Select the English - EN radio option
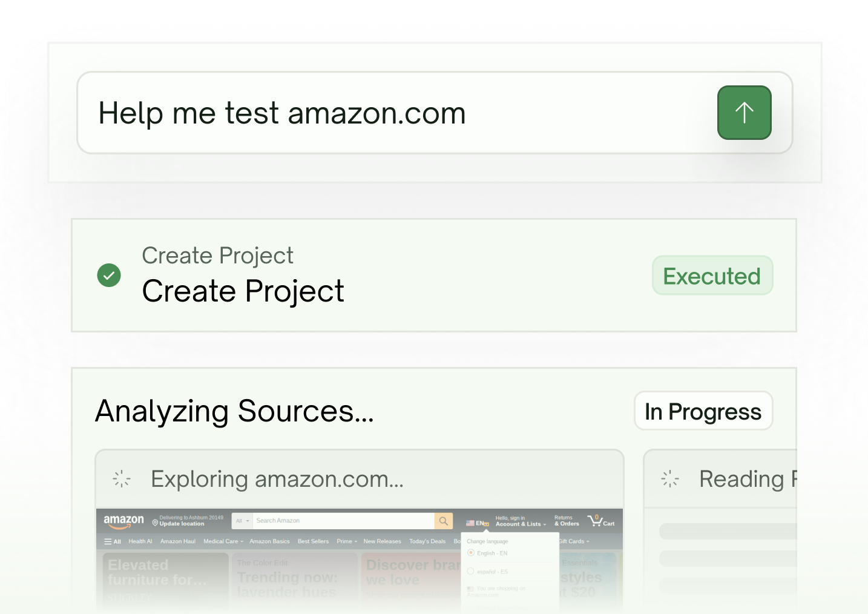868x614 pixels. point(470,553)
